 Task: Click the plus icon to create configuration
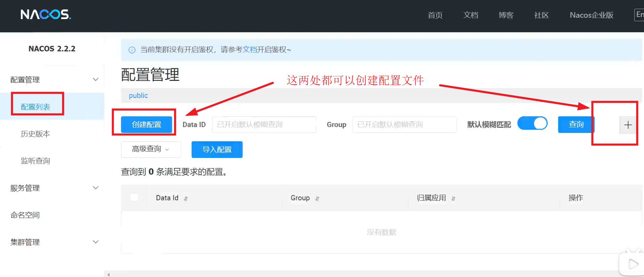pos(628,125)
